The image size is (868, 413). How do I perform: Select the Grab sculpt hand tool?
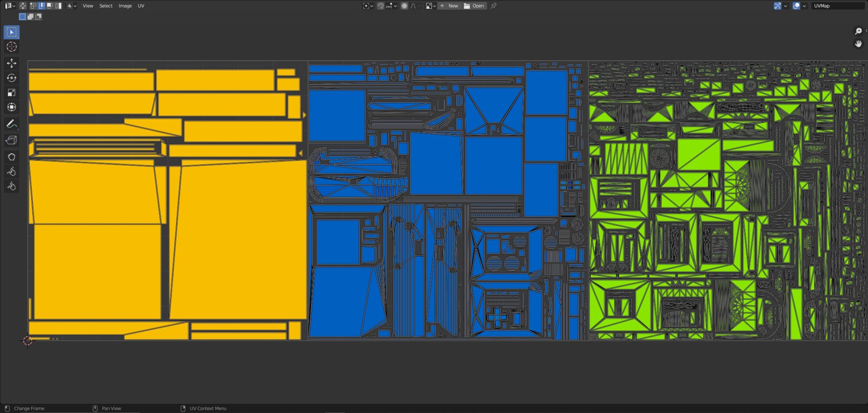click(x=12, y=157)
